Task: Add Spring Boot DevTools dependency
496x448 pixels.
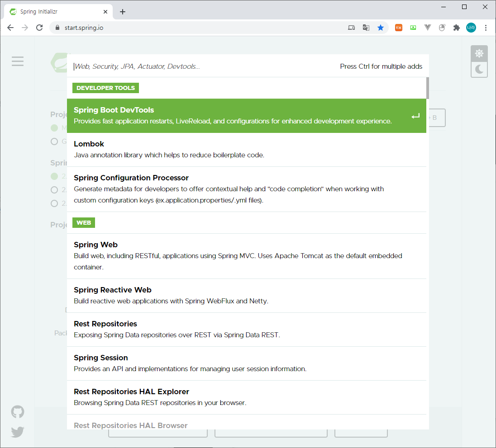Action: coord(247,116)
